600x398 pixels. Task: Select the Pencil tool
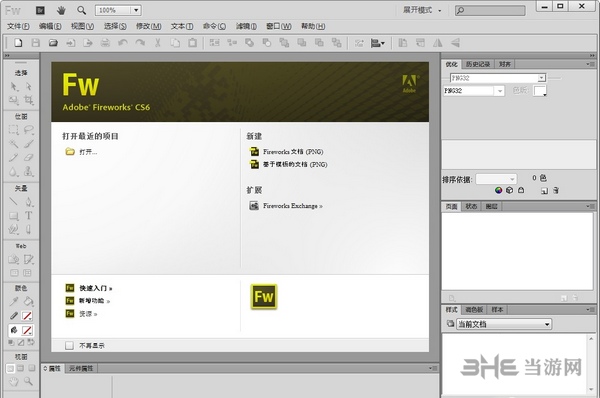[14, 157]
